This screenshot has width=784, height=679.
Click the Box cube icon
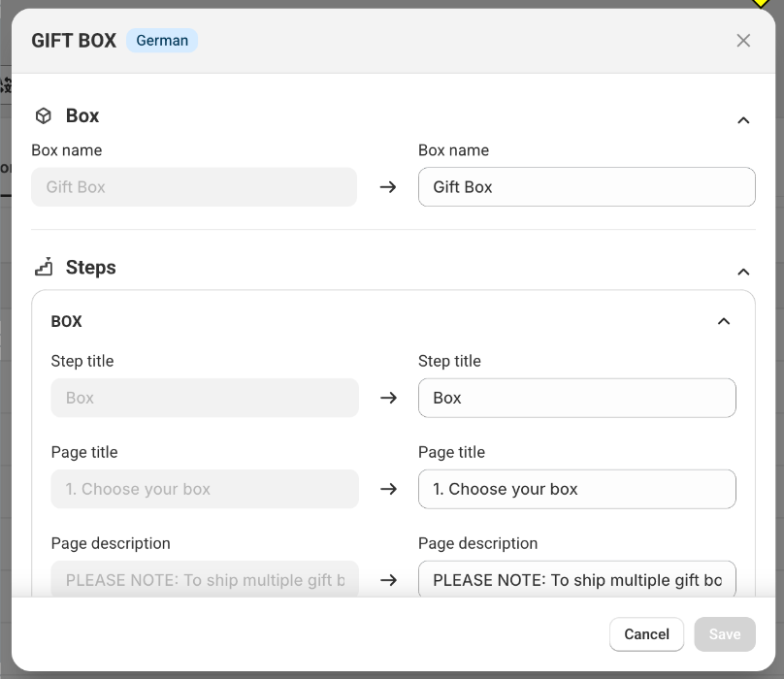click(44, 116)
